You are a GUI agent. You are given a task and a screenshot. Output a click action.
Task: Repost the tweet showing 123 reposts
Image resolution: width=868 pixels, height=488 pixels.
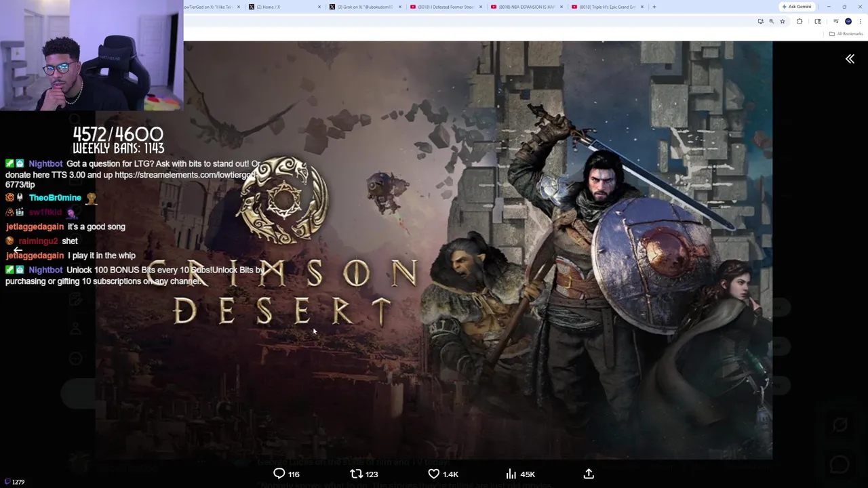coord(363,474)
